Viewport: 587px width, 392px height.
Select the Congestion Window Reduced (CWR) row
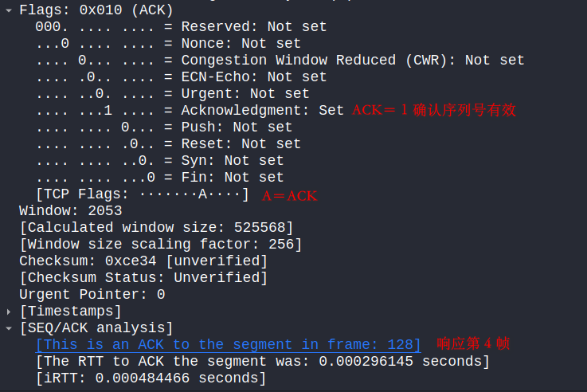coord(280,61)
